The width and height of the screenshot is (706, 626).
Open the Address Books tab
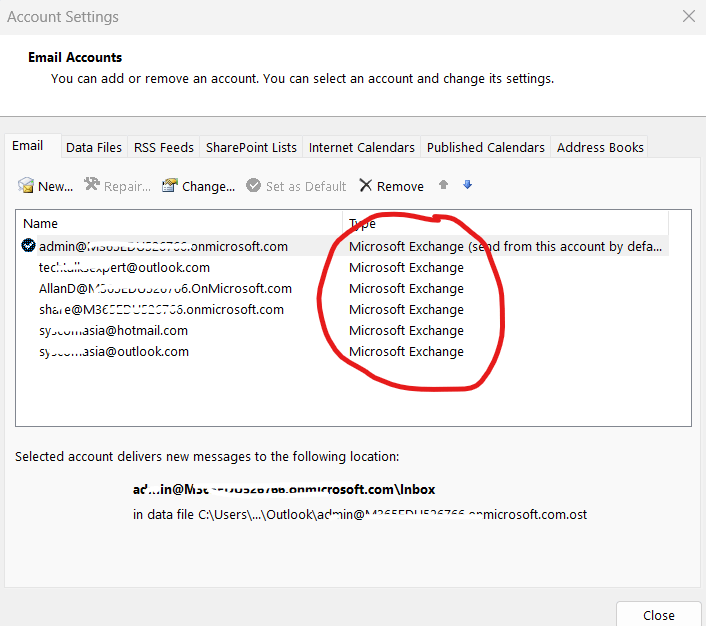coord(600,147)
